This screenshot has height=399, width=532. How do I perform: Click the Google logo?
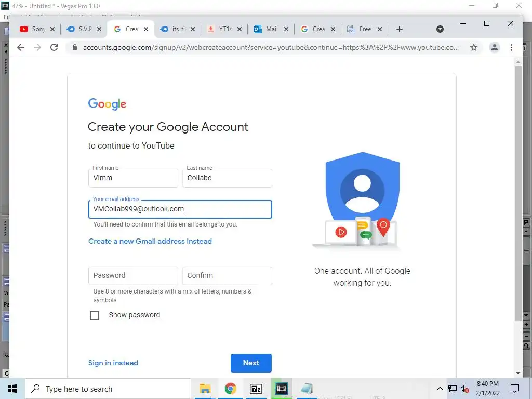tap(107, 104)
